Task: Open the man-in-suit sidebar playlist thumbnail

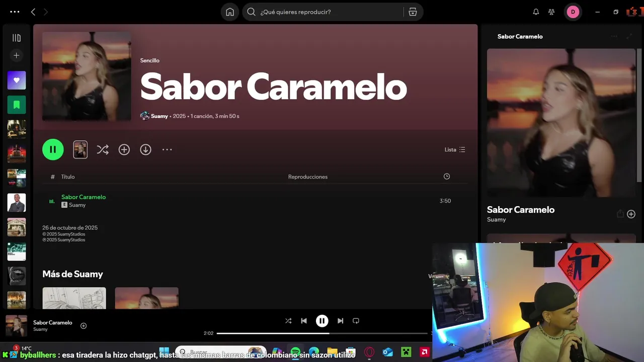Action: (x=17, y=203)
